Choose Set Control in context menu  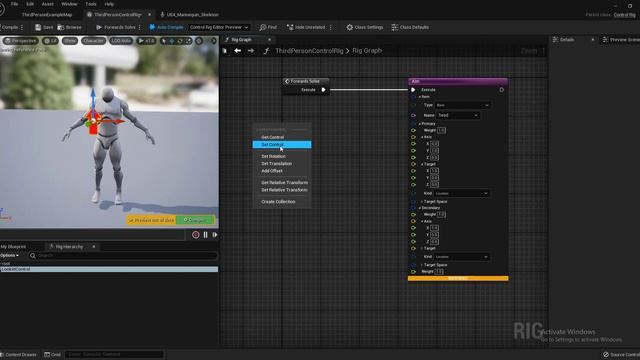click(x=282, y=144)
